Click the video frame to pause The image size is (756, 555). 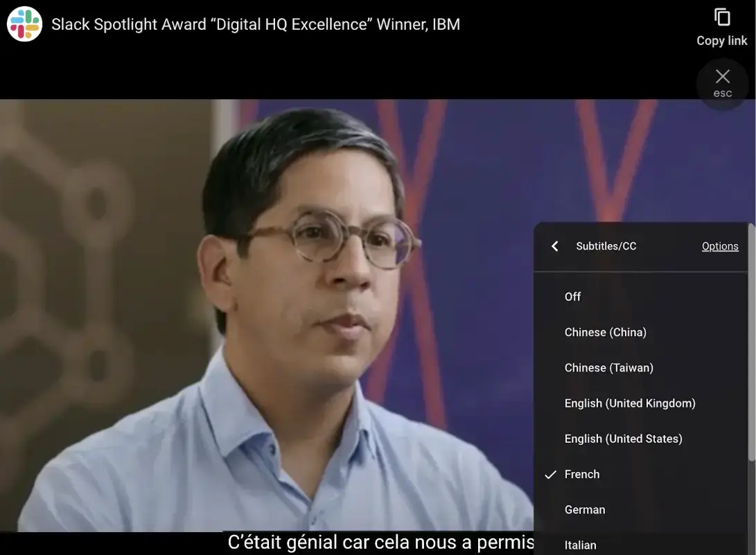277,312
